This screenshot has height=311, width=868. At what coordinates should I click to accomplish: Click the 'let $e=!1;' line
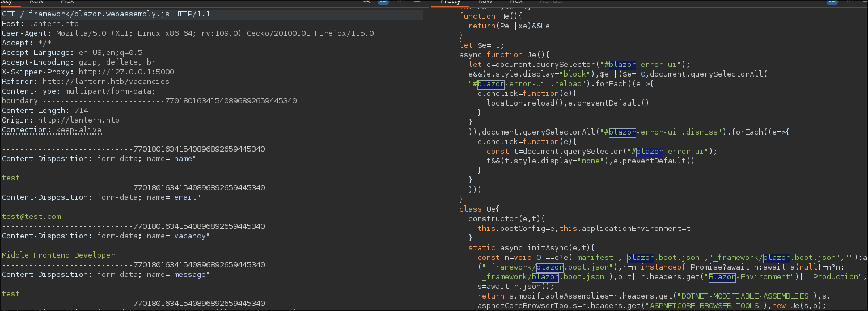click(x=482, y=45)
